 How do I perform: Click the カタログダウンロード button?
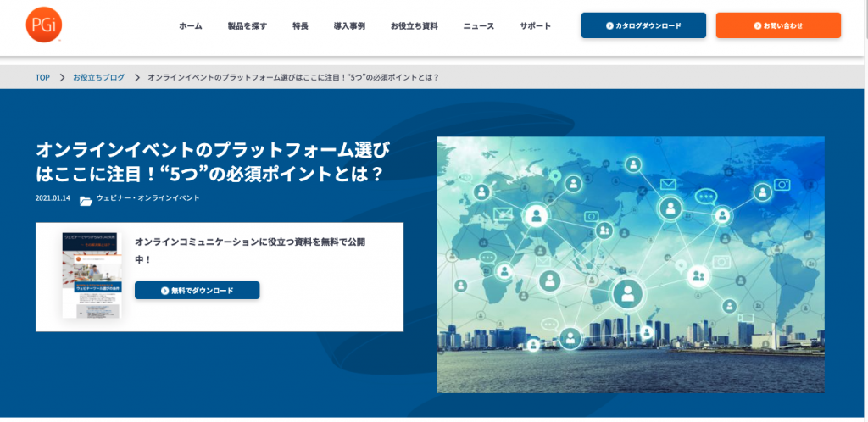[643, 25]
